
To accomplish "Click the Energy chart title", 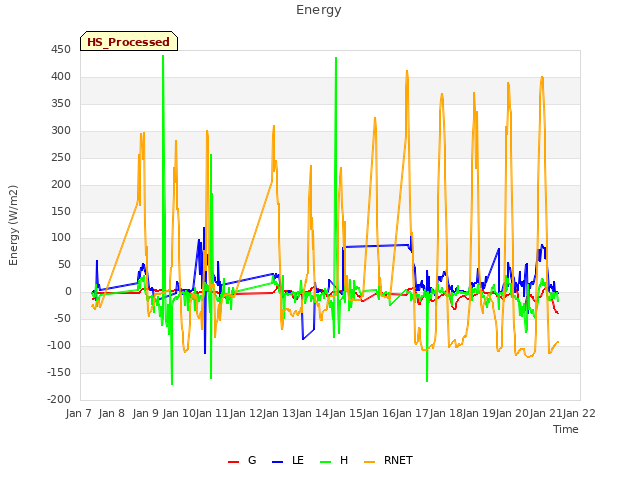I will point(319,10).
